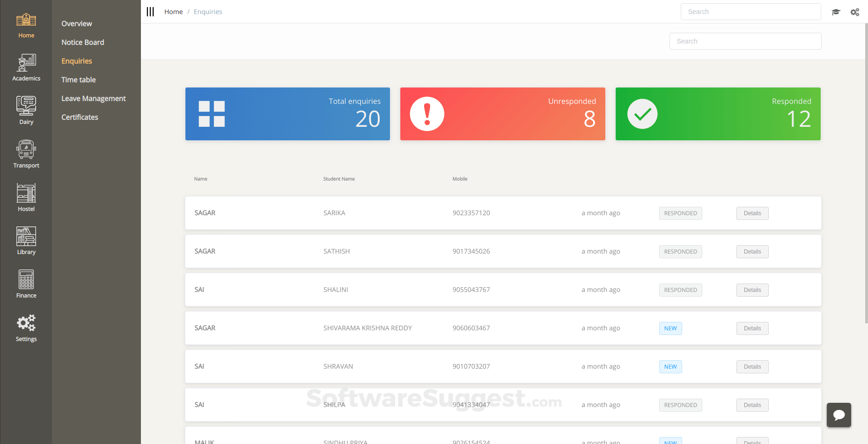Viewport: 868px width, 444px height.
Task: Click NEW badge in SHRAVAN row
Action: (670, 367)
